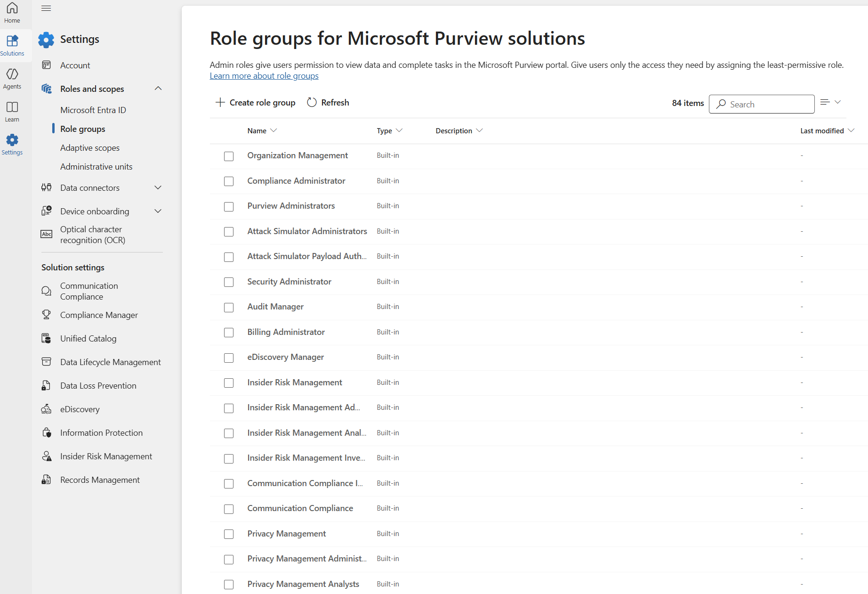Select the Compliance Administrator checkbox
868x594 pixels.
click(229, 181)
